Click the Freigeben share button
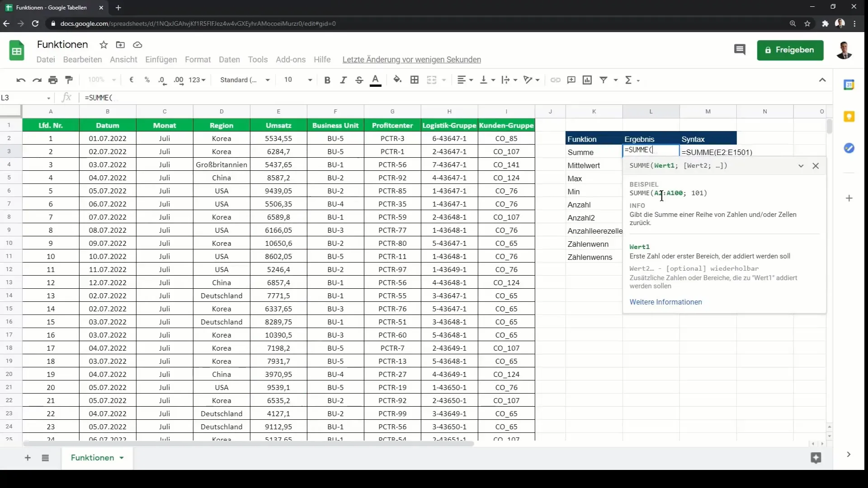868x488 pixels. point(790,50)
